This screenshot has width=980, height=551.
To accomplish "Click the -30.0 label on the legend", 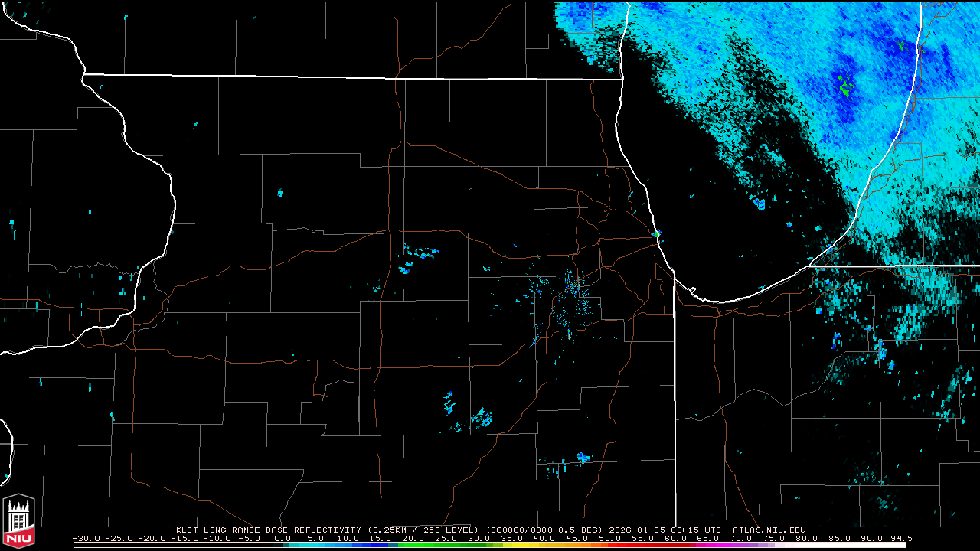I will click(x=86, y=538).
